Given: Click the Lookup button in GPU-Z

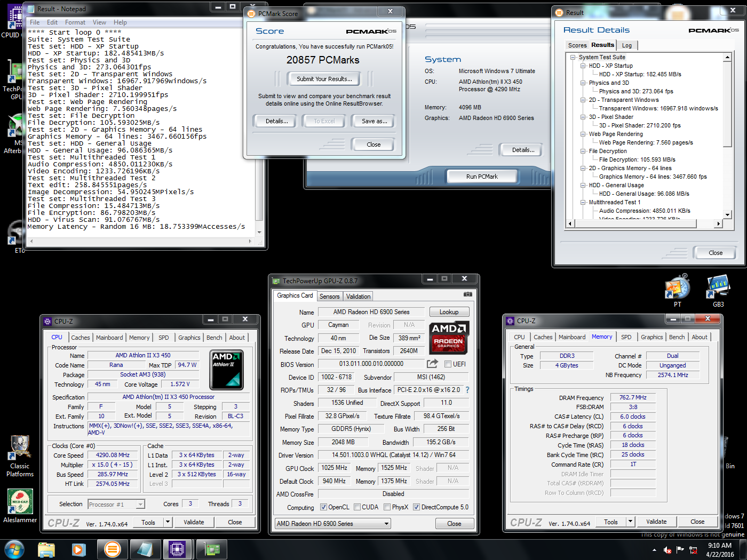Looking at the screenshot, I should [x=449, y=312].
